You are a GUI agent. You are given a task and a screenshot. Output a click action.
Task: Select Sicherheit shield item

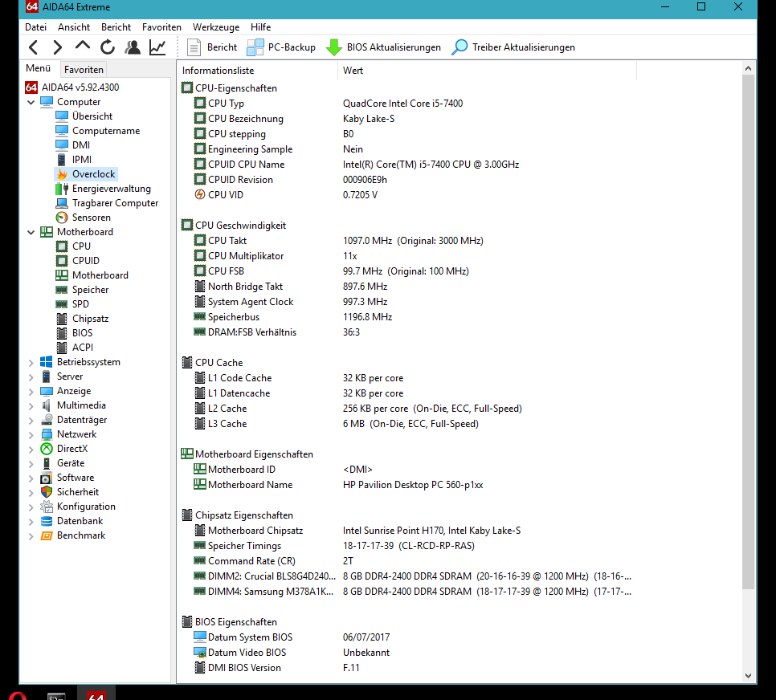tap(70, 492)
